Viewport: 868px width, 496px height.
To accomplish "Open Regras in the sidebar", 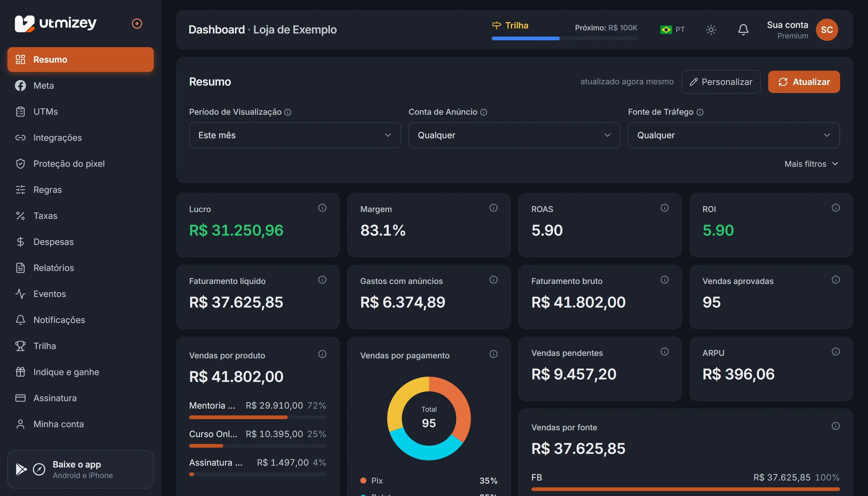I will click(80, 190).
